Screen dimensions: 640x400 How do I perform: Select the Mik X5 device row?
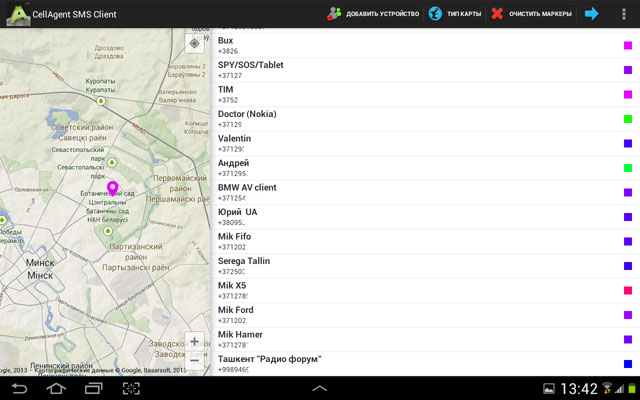pyautogui.click(x=425, y=290)
